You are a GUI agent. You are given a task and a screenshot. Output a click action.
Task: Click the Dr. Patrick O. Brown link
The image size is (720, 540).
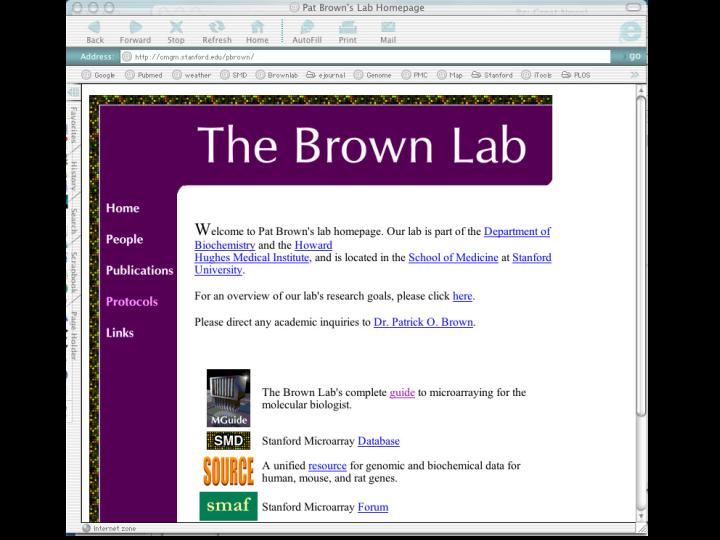423,322
